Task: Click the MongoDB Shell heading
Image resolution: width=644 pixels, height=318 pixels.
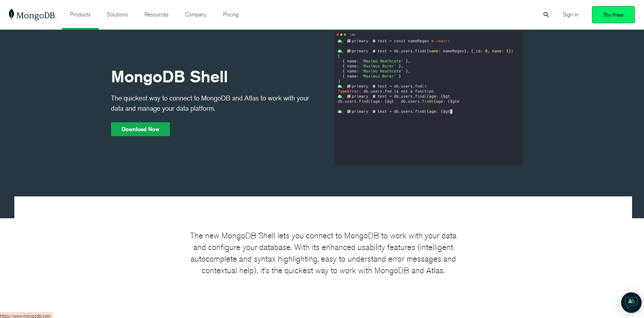Action: (169, 77)
